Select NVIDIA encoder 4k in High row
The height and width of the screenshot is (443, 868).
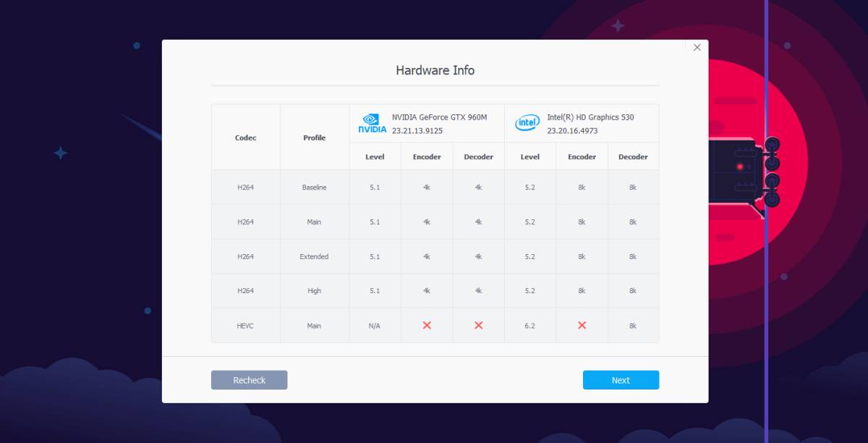[x=427, y=291]
